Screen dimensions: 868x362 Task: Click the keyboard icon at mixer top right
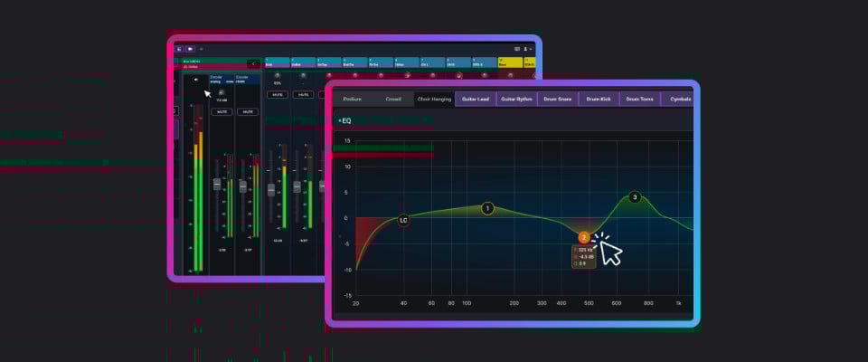(517, 49)
